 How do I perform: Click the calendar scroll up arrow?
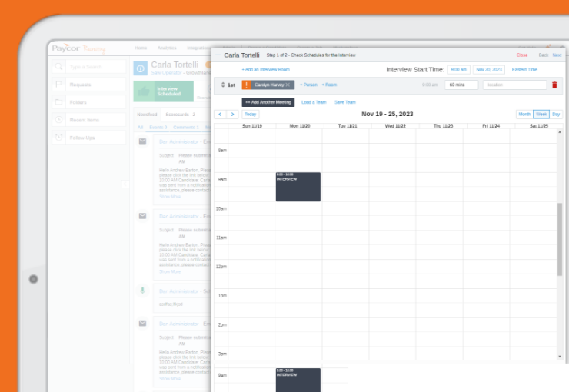point(560,132)
